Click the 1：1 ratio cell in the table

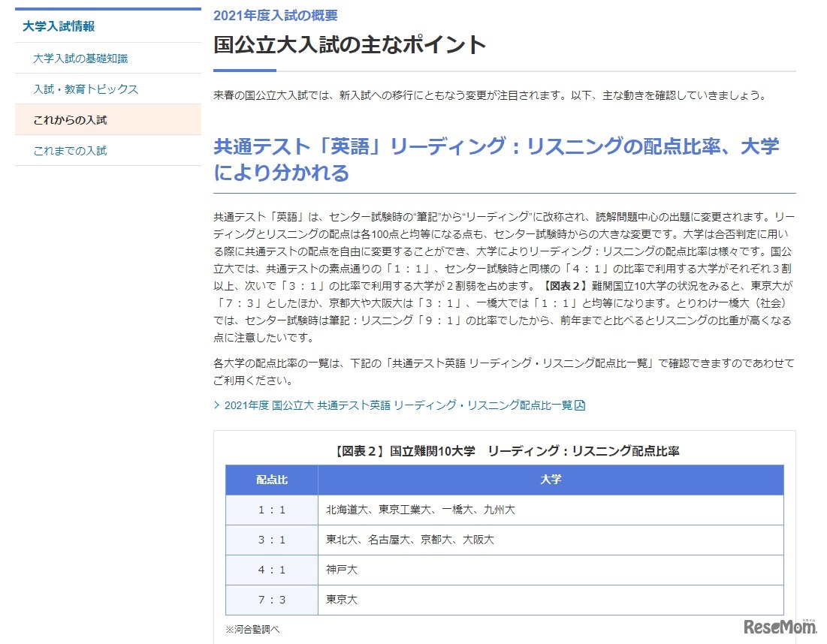pos(271,510)
